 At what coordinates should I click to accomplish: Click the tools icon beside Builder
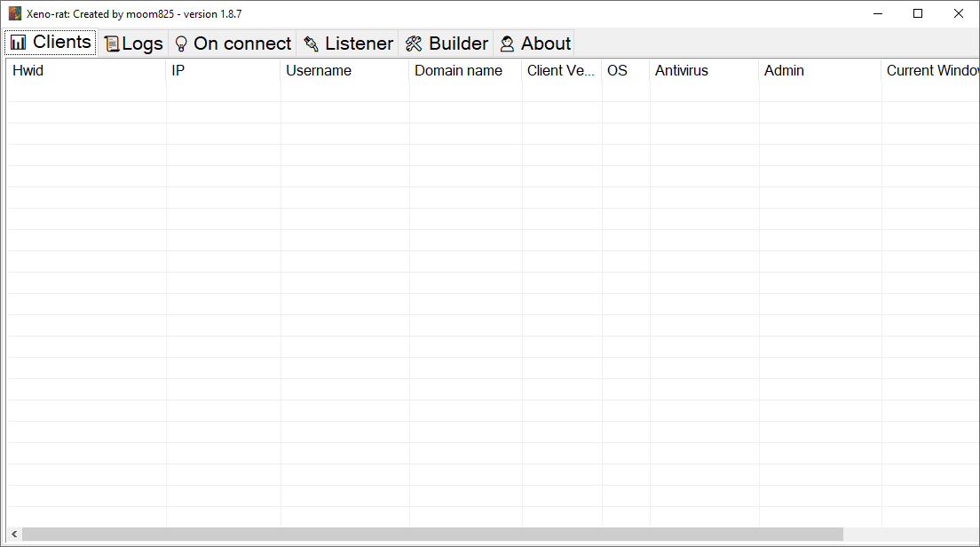(x=414, y=44)
